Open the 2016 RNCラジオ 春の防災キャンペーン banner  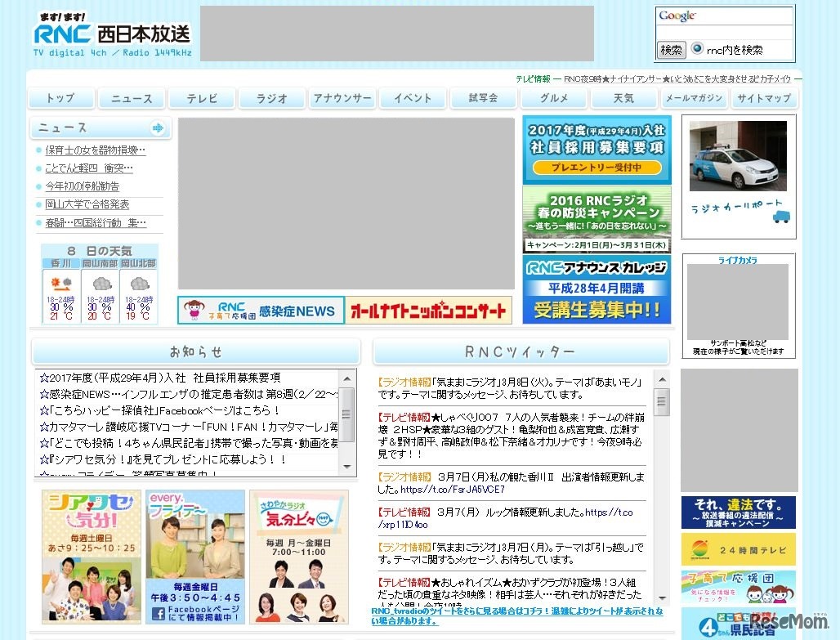tap(596, 219)
